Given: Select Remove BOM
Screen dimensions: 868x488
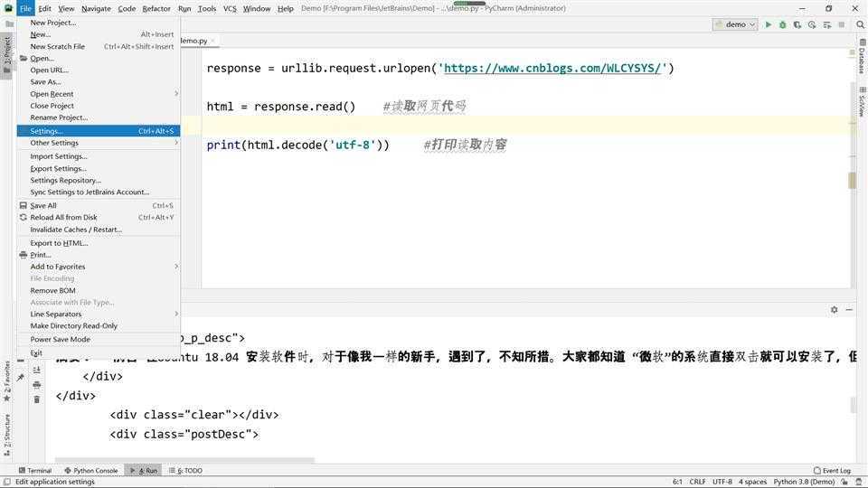Looking at the screenshot, I should (99, 290).
